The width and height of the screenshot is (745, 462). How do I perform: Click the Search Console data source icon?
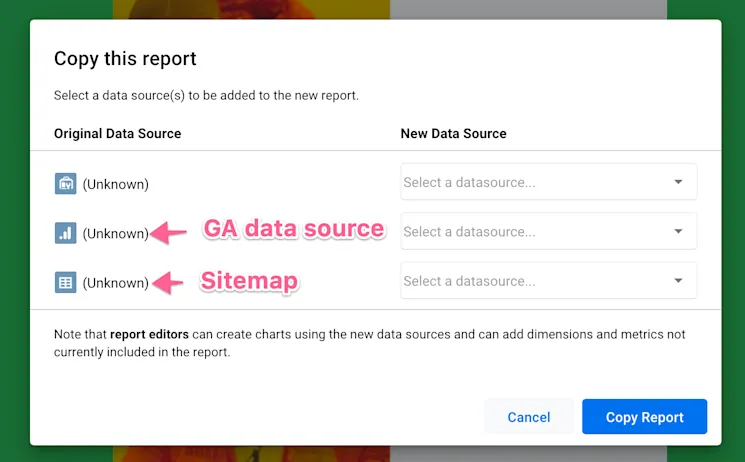pos(66,184)
